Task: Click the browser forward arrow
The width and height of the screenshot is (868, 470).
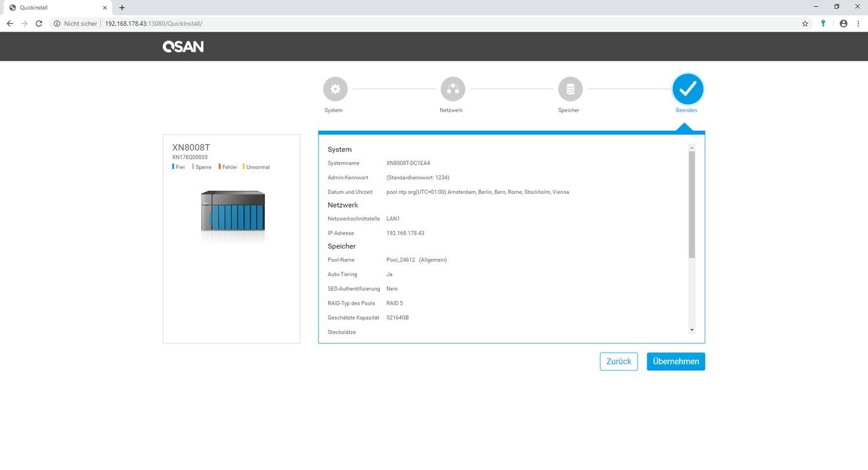Action: point(24,24)
